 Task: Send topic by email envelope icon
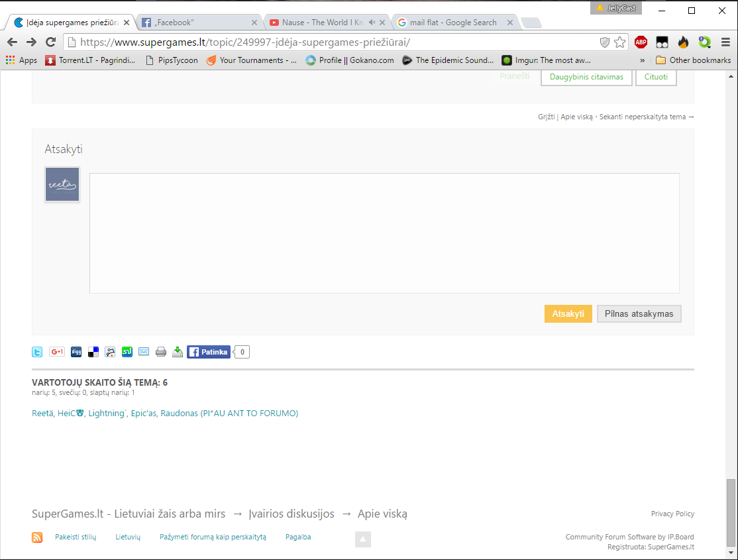144,352
